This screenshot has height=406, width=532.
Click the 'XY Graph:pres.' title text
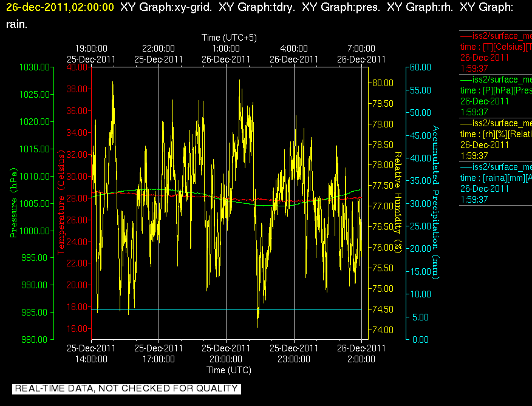[x=341, y=7]
